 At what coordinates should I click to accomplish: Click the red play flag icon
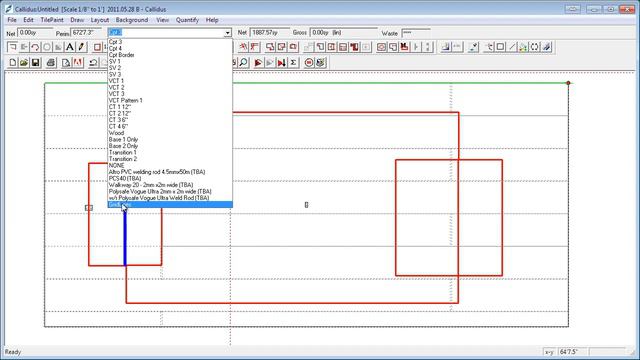click(258, 62)
